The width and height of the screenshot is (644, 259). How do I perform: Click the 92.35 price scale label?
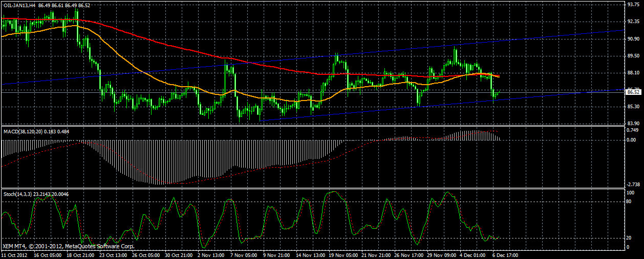click(633, 22)
